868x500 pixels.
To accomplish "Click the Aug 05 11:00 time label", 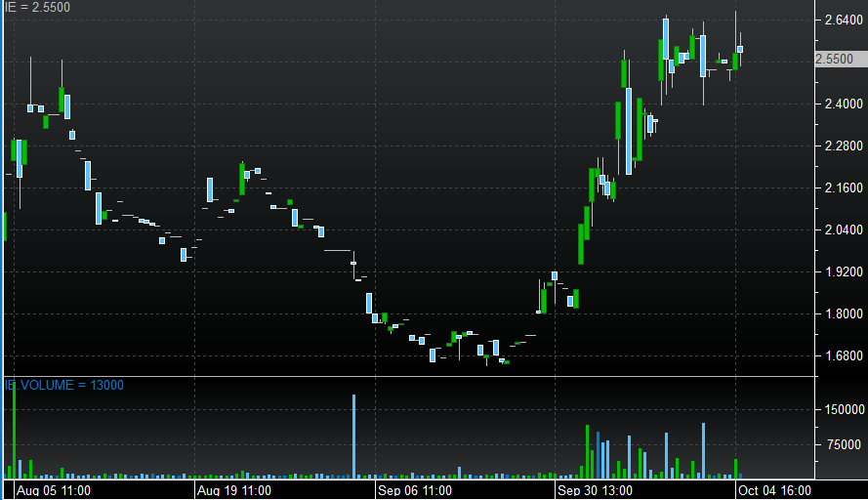I will [54, 489].
